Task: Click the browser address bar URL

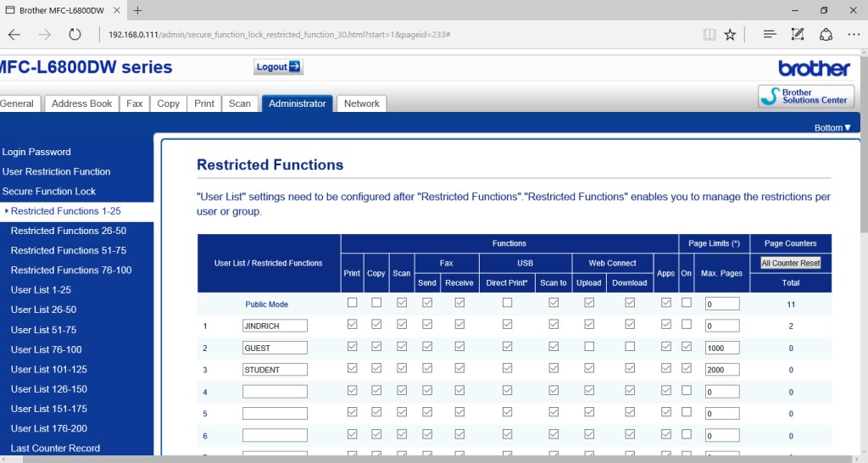Action: (279, 34)
